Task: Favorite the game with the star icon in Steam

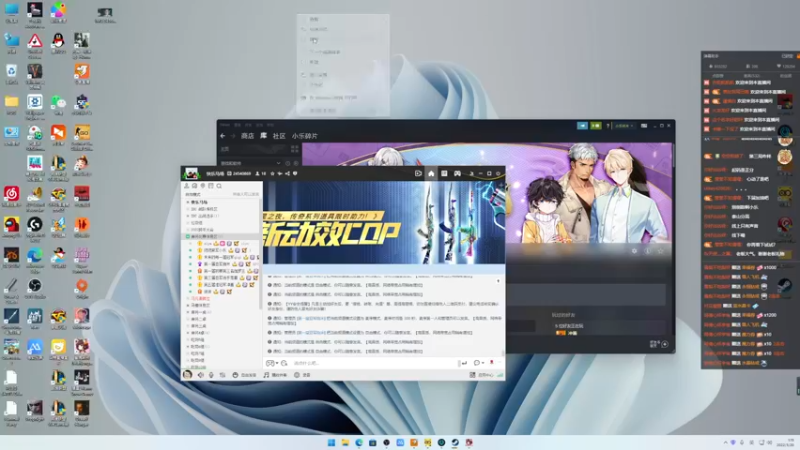Action: tap(661, 251)
